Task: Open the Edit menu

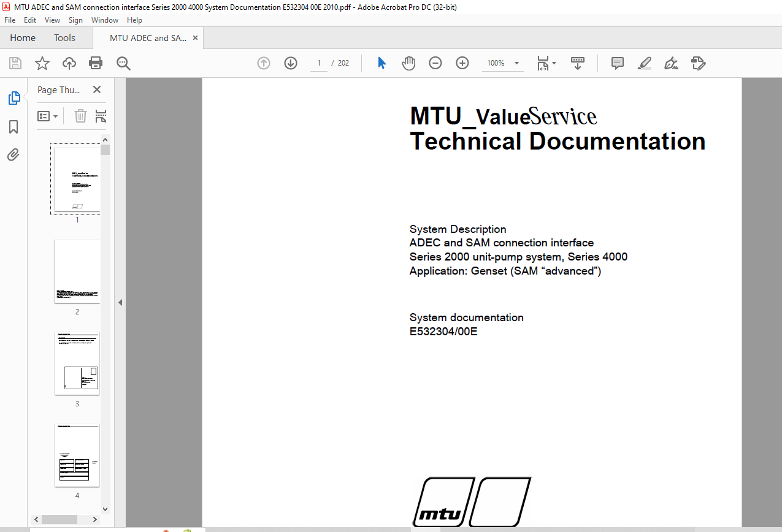Action: tap(30, 20)
